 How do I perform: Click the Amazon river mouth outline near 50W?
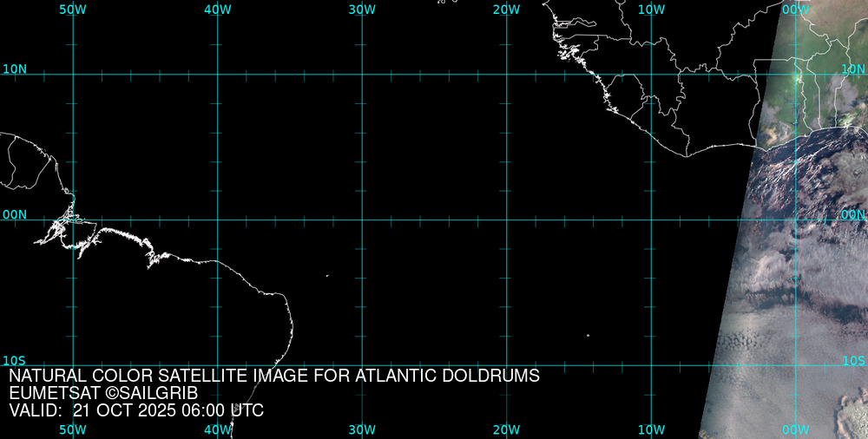pyautogui.click(x=65, y=227)
